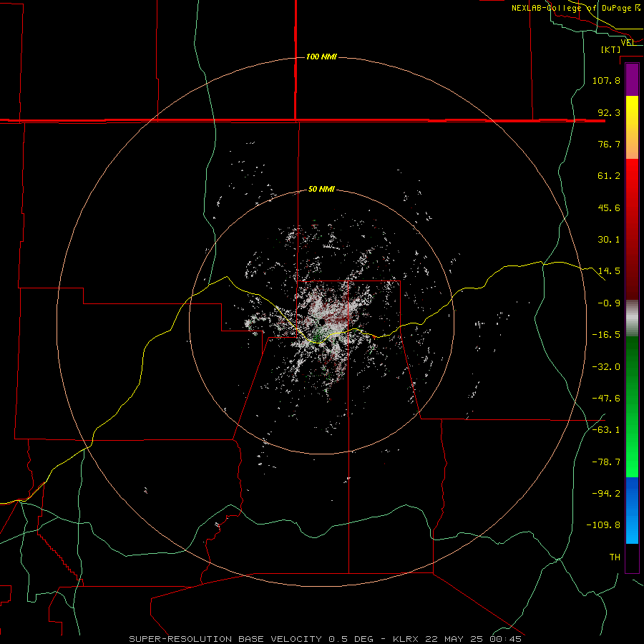644x644 pixels.
Task: Click the -16.5 scale value
Action: tap(606, 335)
